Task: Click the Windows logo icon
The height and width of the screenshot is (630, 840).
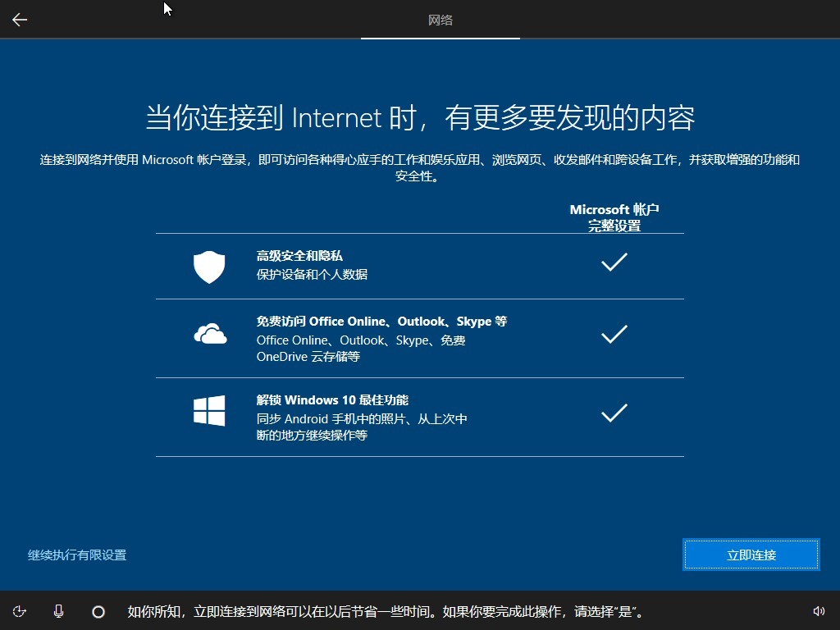Action: click(x=209, y=411)
